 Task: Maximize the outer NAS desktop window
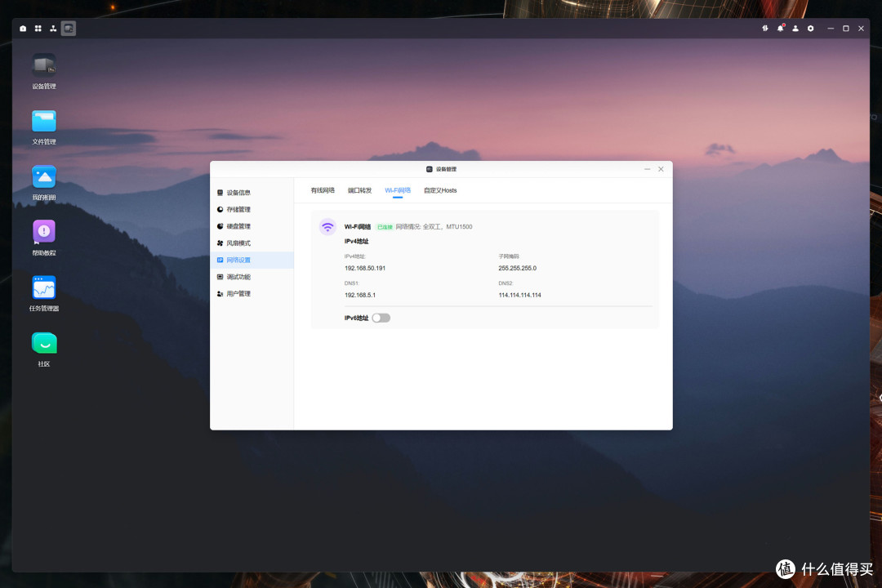845,28
